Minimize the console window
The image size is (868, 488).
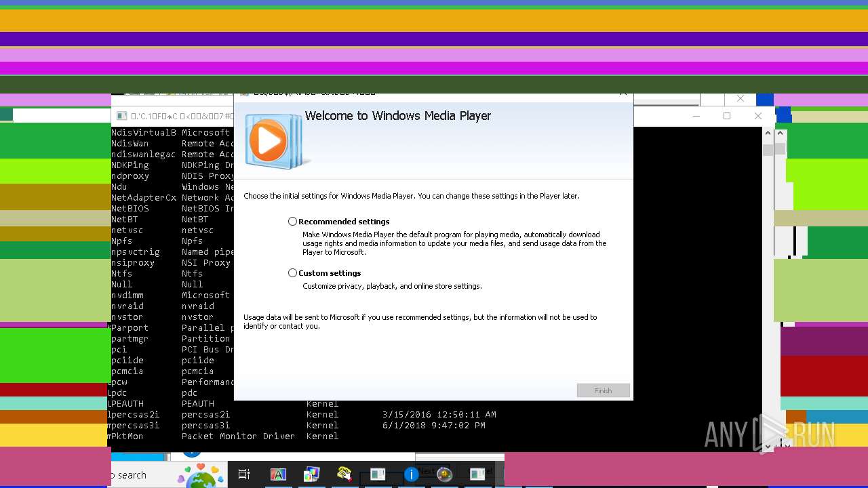coord(696,116)
